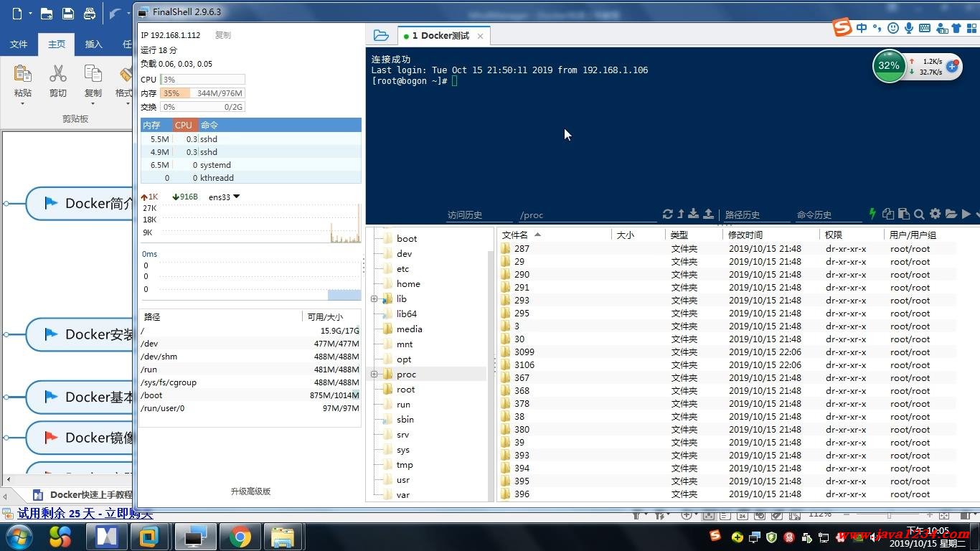Select the systemd process row
This screenshot has height=551, width=980.
pyautogui.click(x=251, y=165)
